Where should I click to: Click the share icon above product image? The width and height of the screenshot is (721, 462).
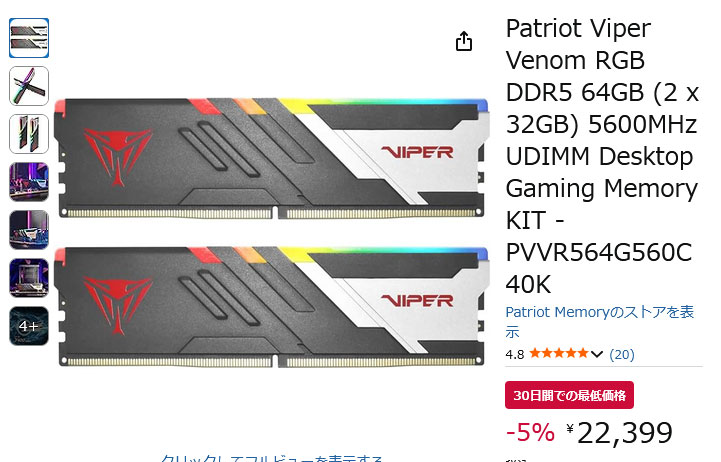464,41
